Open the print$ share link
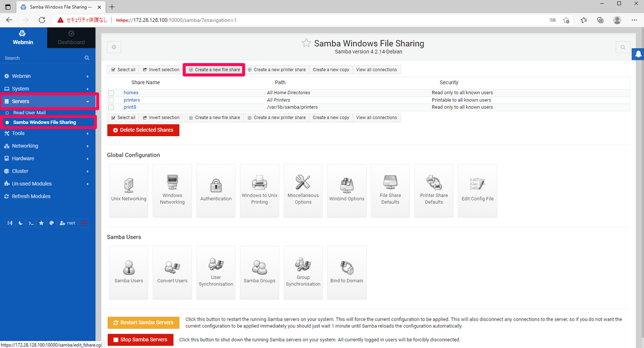 point(130,107)
